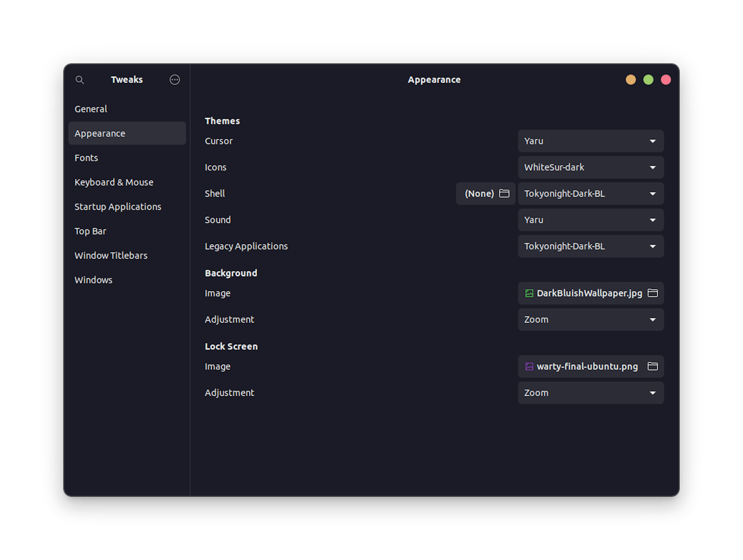Select the Keyboard & Mouse section
The width and height of the screenshot is (743, 560).
(114, 182)
